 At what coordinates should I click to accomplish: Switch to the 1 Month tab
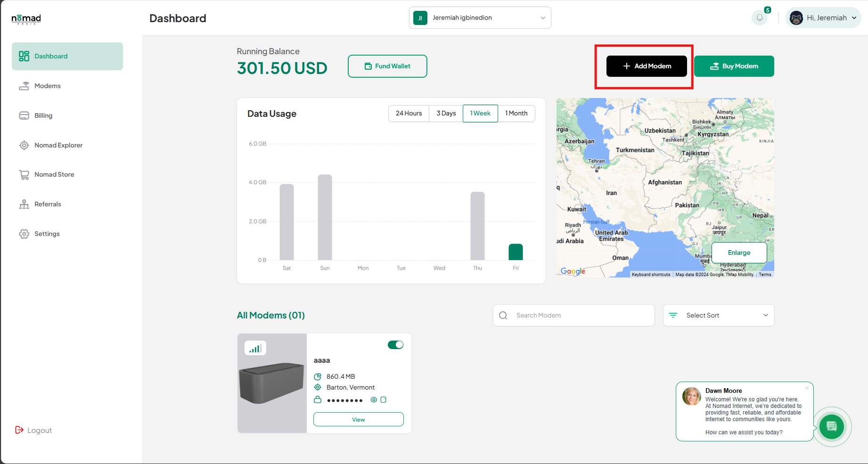coord(516,114)
